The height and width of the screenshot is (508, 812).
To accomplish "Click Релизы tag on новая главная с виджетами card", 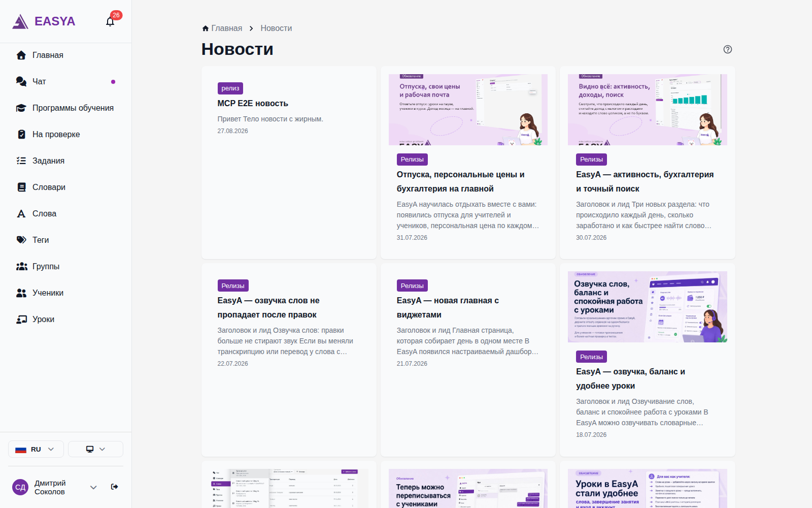I will (412, 285).
